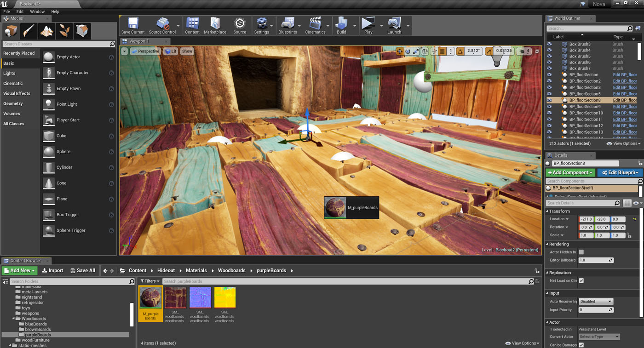Screen dimensions: 644x348
Task: Open the Details property matrix grid icon
Action: [627, 203]
